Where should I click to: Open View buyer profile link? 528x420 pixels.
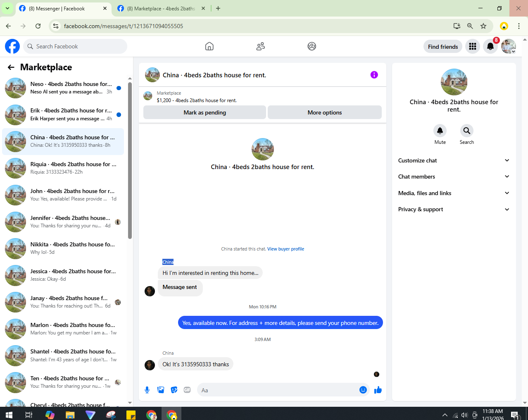tap(285, 249)
